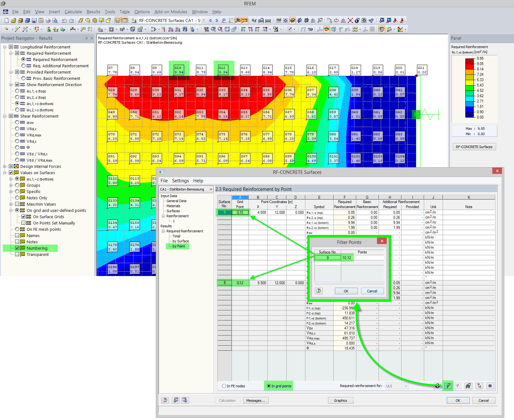Select In FE nodes radio button

point(224,386)
